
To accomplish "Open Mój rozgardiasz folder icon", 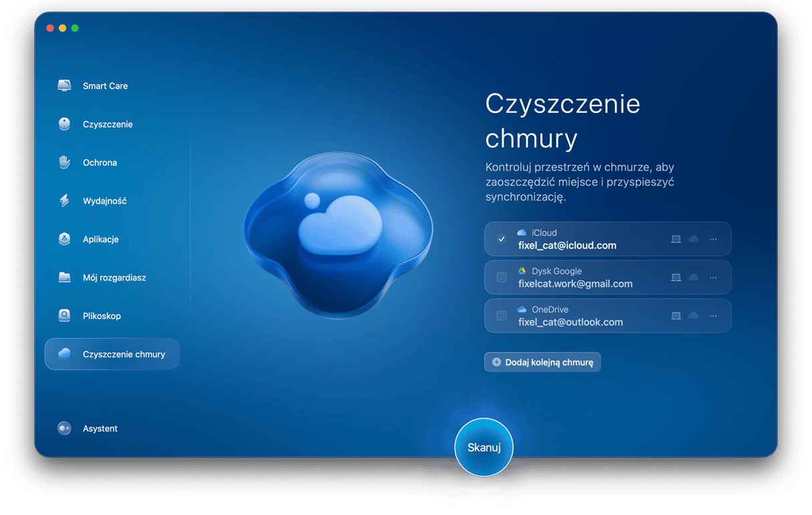I will coord(64,277).
